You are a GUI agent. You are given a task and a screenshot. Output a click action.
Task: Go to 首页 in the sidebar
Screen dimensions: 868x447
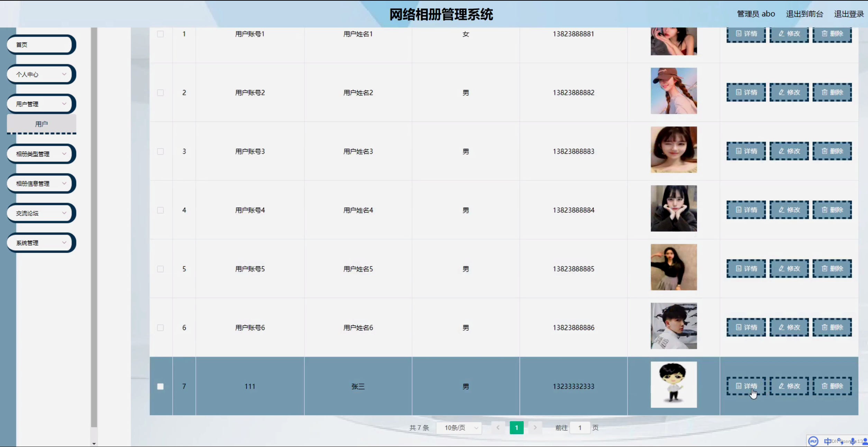[40, 44]
